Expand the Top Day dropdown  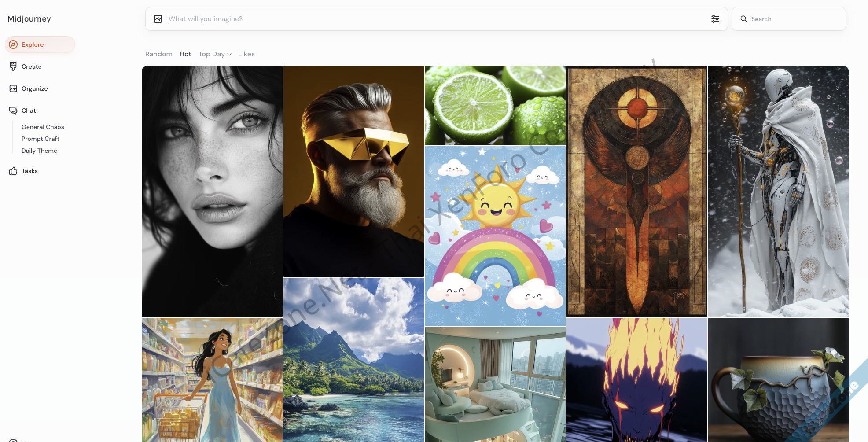pyautogui.click(x=215, y=54)
